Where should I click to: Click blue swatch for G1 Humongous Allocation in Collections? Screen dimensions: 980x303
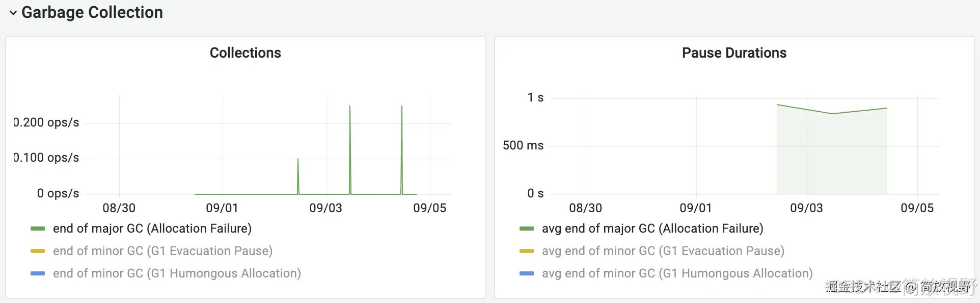click(38, 273)
